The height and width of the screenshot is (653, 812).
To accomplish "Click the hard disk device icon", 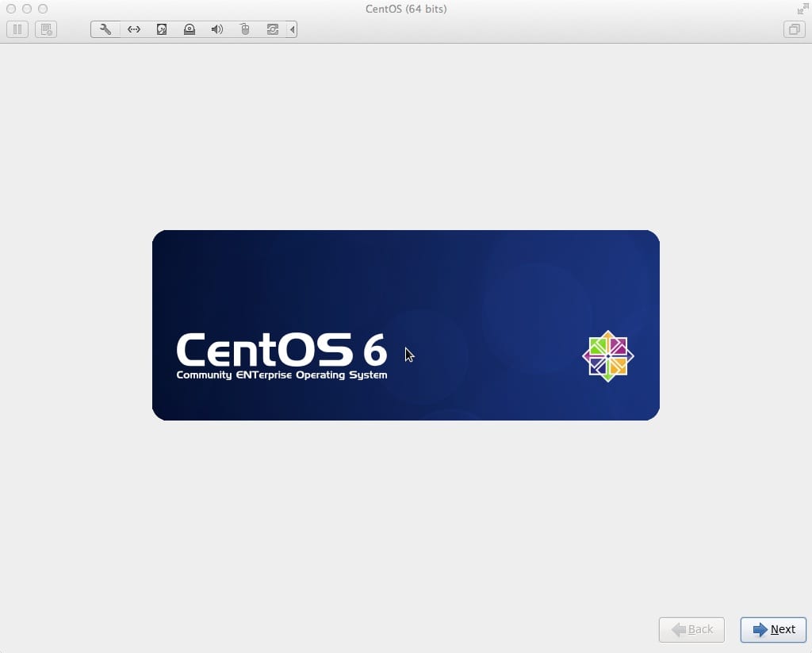I will [161, 29].
